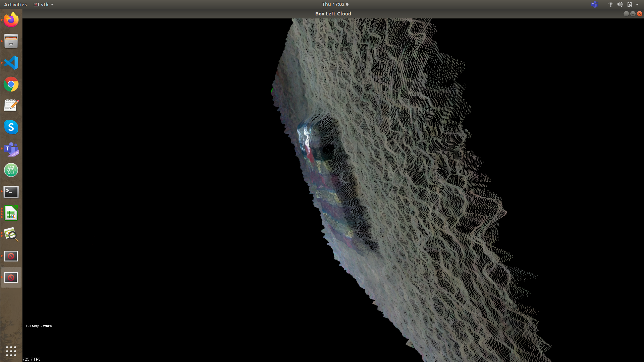This screenshot has height=362, width=644.
Task: Open Google Chrome dock icon
Action: pyautogui.click(x=11, y=84)
